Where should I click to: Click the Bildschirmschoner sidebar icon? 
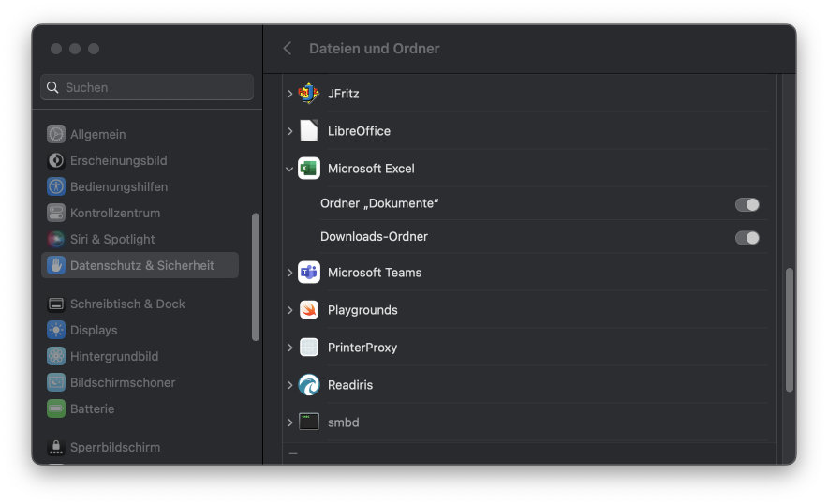coord(56,382)
